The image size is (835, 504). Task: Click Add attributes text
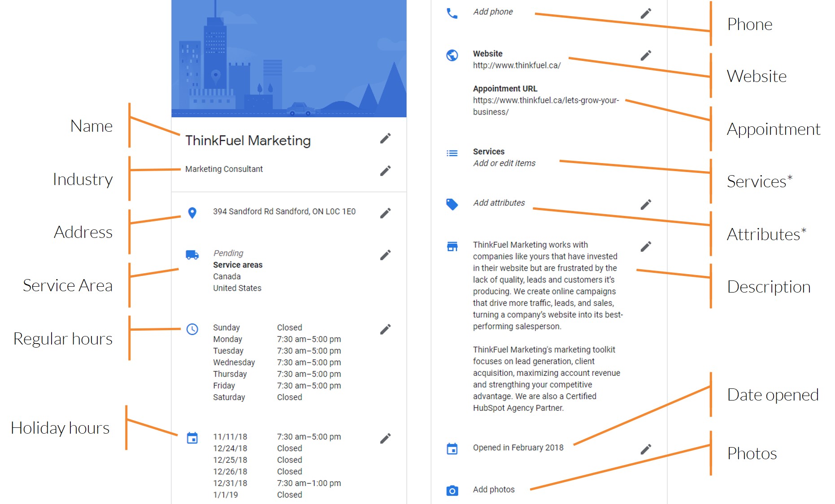pos(499,202)
